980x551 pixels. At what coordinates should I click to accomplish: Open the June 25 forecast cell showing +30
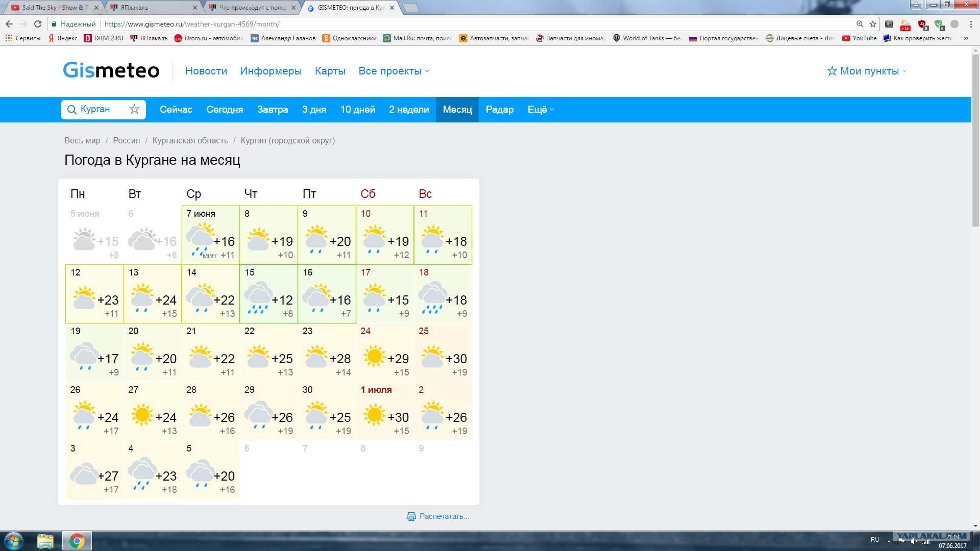click(443, 353)
